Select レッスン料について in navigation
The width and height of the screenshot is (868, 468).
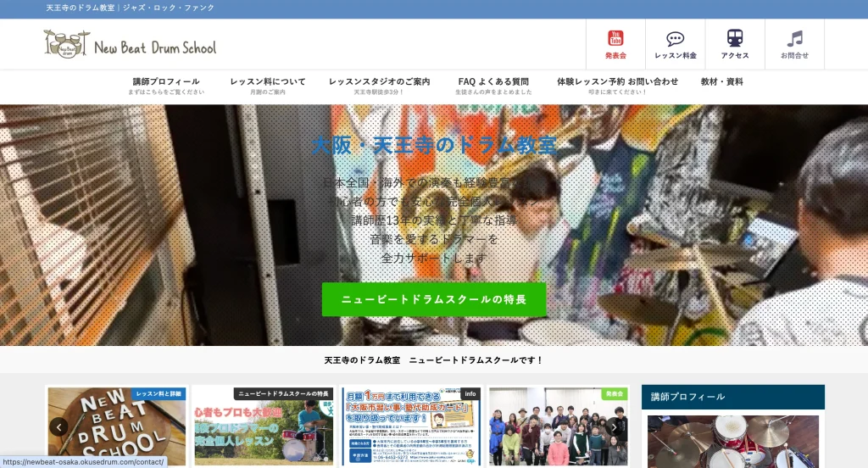(268, 86)
